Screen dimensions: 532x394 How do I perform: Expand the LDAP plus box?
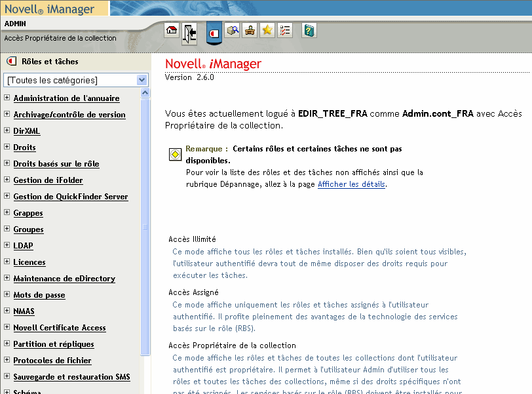pyautogui.click(x=7, y=245)
